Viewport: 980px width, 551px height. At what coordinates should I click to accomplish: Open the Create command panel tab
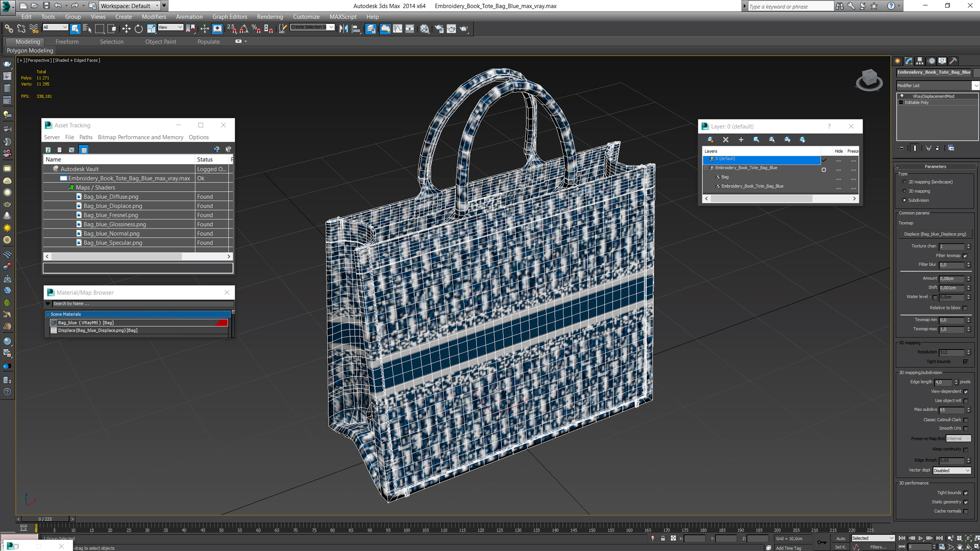click(898, 61)
